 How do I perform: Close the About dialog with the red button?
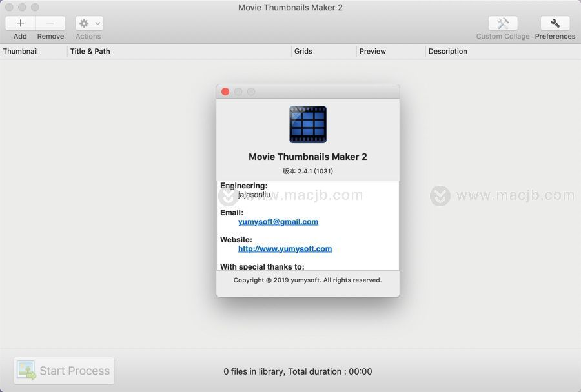coord(225,92)
